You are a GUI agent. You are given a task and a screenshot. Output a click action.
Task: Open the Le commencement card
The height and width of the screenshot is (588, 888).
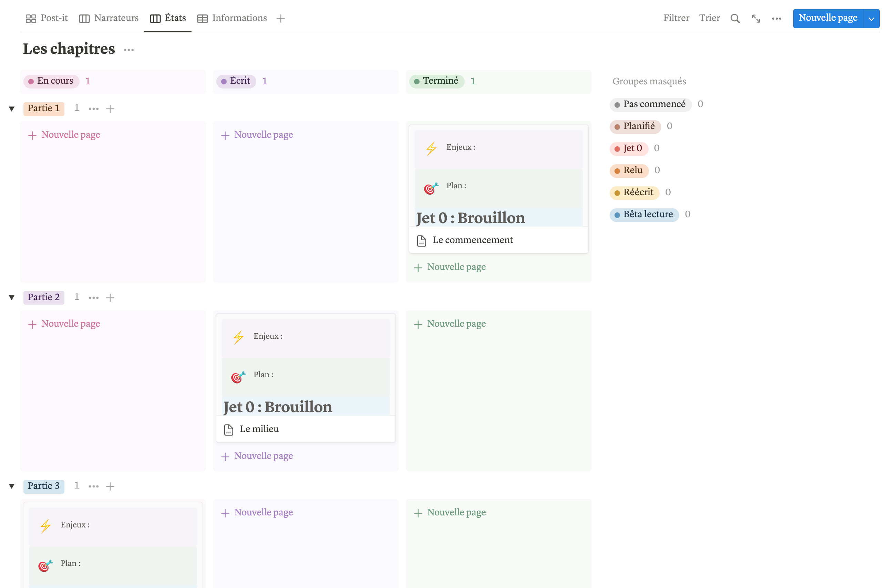tap(472, 240)
